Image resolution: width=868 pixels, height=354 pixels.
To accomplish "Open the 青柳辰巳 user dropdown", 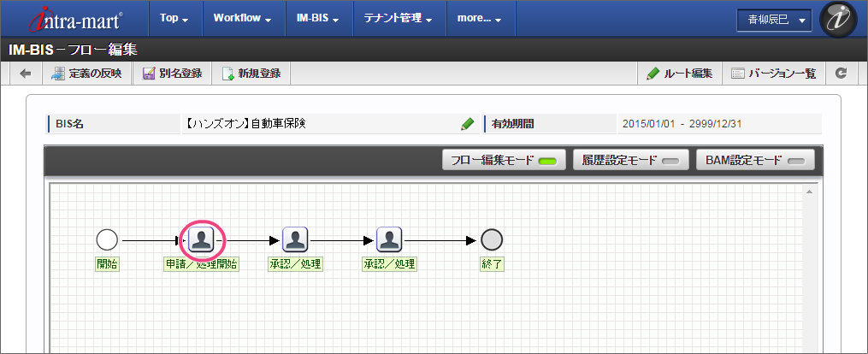I will (x=774, y=20).
